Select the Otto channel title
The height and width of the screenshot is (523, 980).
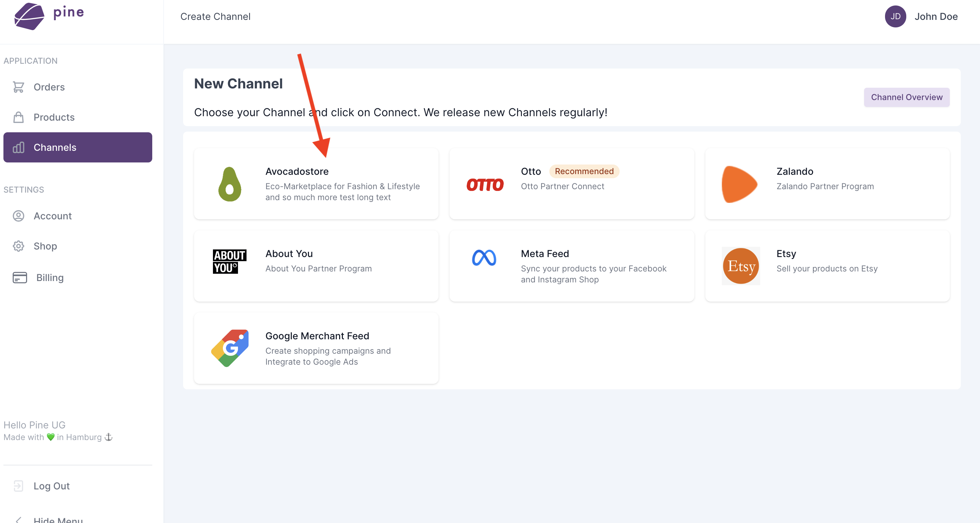pos(531,171)
